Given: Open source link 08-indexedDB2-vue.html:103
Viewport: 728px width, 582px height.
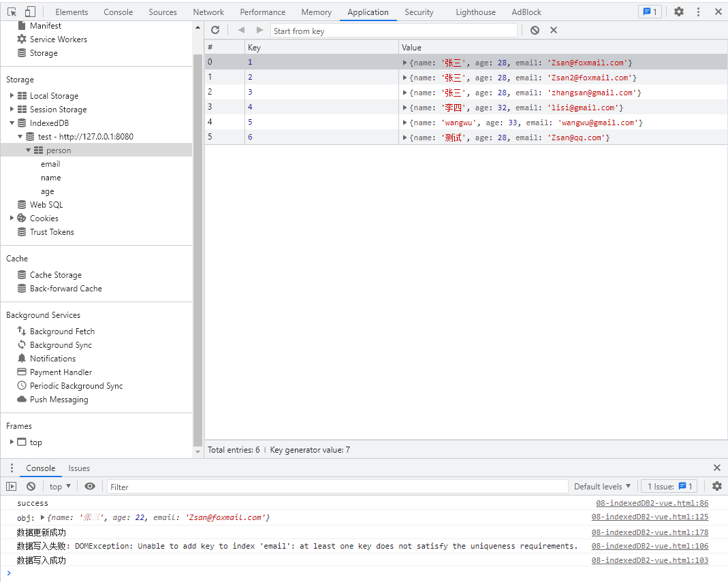Looking at the screenshot, I should (650, 560).
